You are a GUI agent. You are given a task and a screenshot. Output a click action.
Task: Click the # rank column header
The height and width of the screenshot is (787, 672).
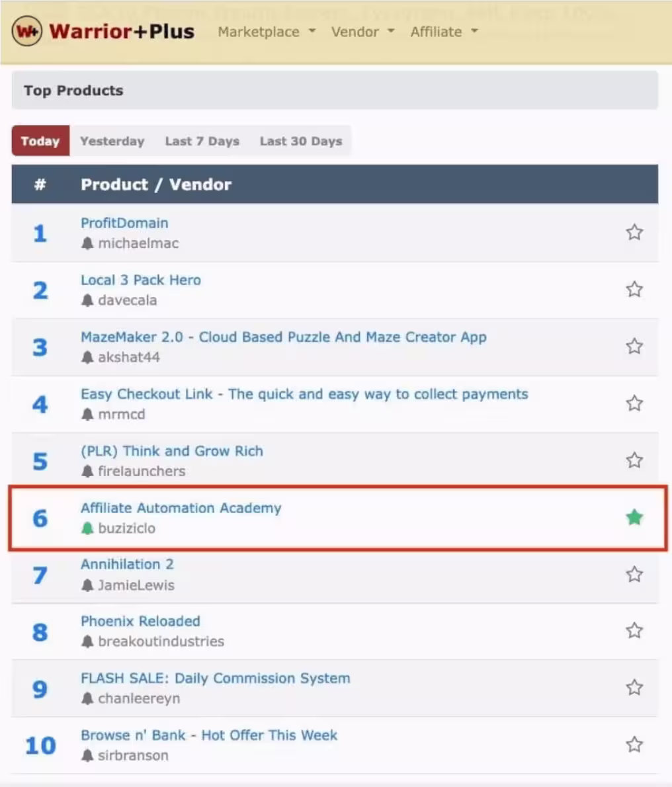point(40,185)
